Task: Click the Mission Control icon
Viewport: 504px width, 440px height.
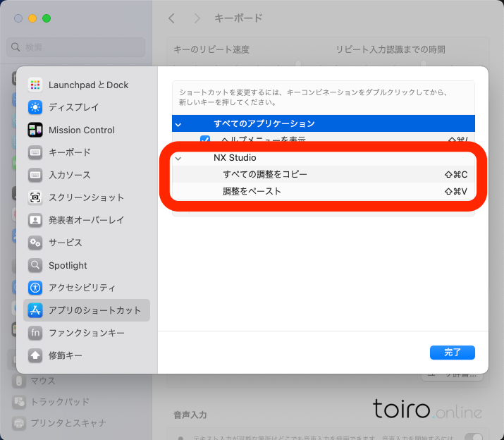Action: coord(35,130)
